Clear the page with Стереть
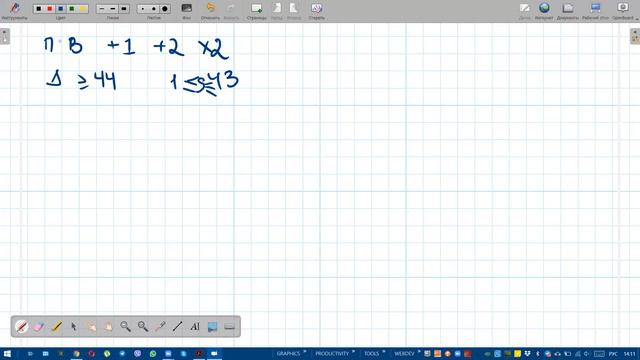This screenshot has height=360, width=640. point(316,11)
